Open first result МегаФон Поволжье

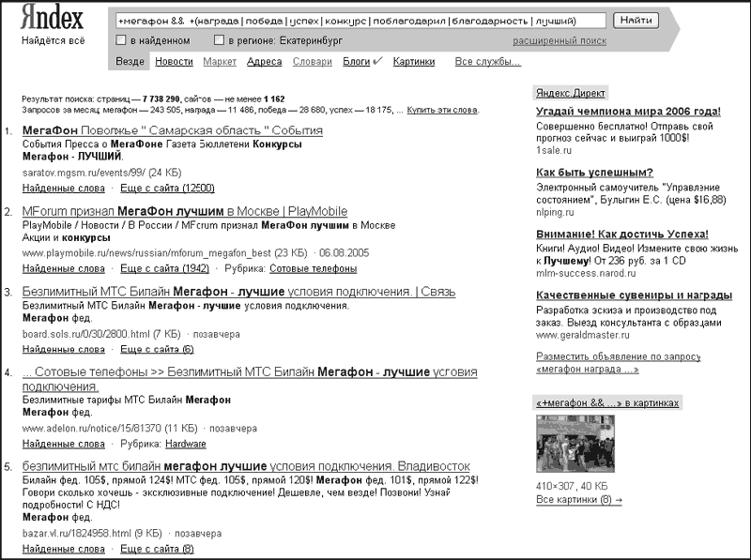point(173,130)
